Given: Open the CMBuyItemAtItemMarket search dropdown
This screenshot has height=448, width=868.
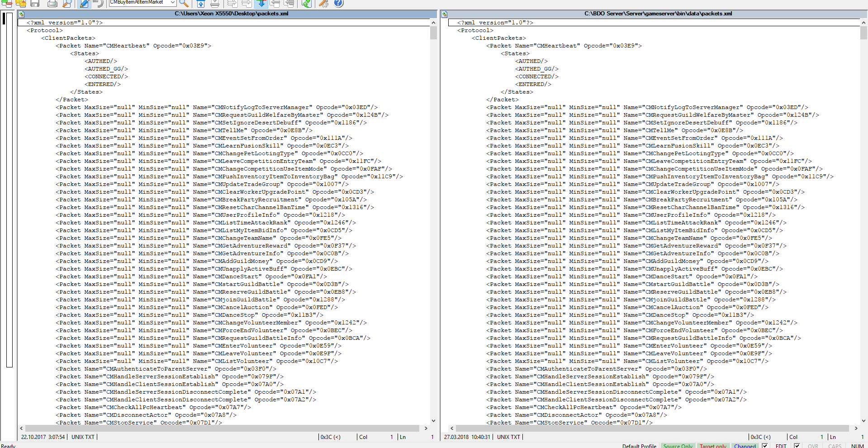Looking at the screenshot, I should tap(173, 3).
